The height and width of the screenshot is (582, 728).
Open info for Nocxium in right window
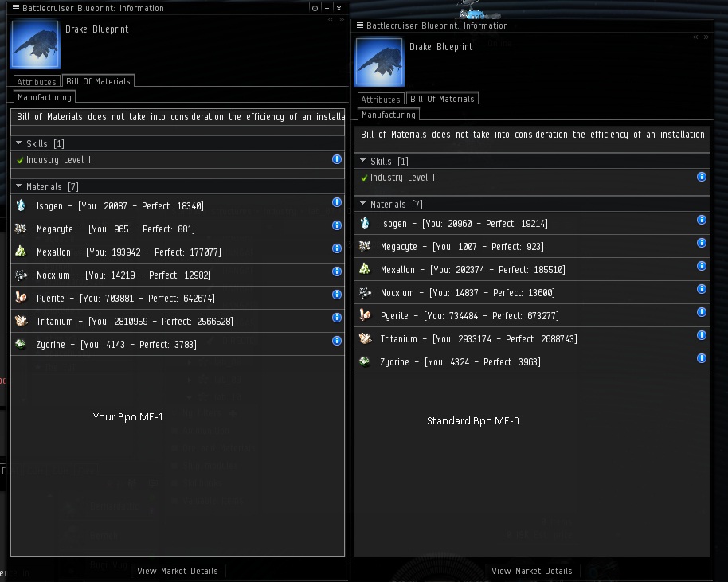tap(702, 289)
